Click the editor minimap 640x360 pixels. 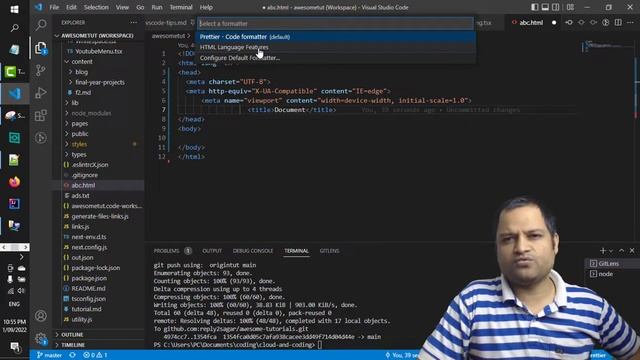607,47
